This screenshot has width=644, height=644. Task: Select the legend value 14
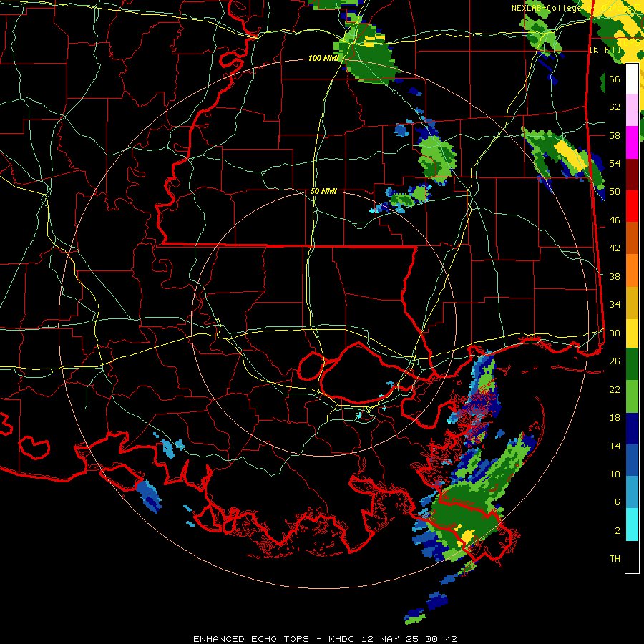615,446
